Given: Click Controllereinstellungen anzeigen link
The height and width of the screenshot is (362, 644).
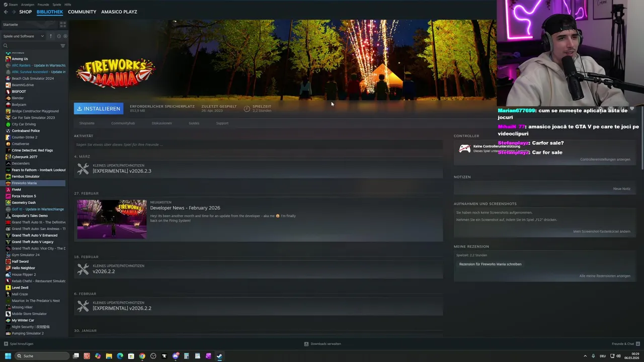Looking at the screenshot, I should [x=605, y=159].
